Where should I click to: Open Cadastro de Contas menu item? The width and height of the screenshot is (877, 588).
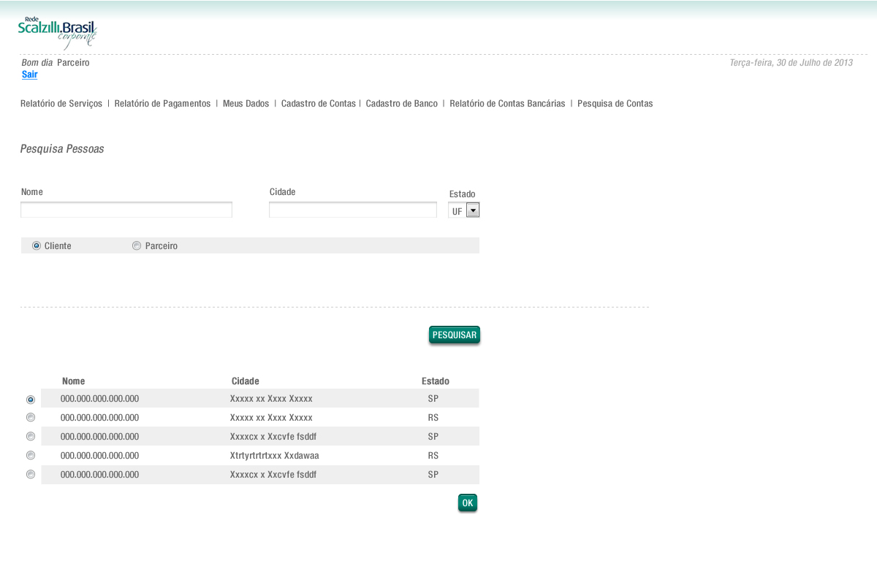coord(318,104)
